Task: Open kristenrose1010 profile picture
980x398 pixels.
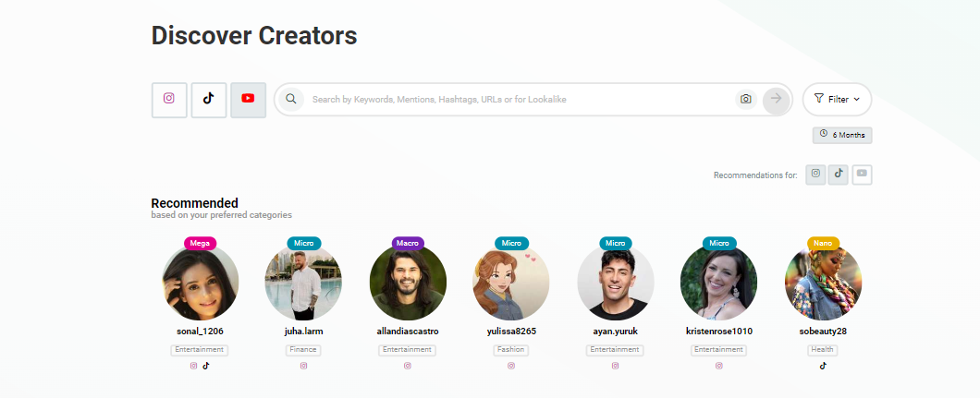Action: (x=718, y=283)
